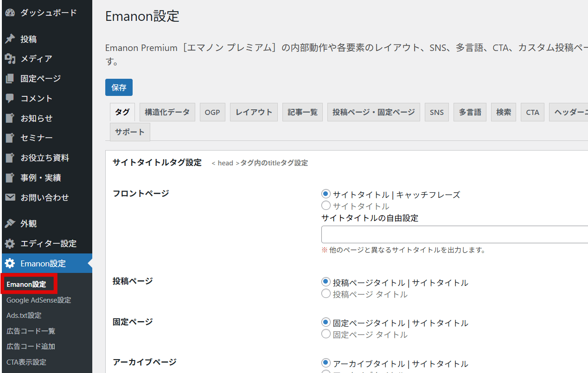The height and width of the screenshot is (373, 588).
Task: Open the OGP settings tab
Action: tap(212, 112)
